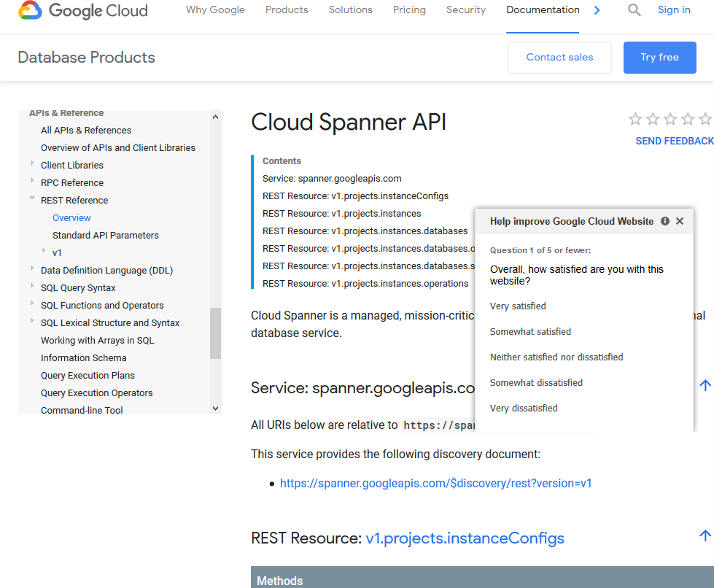The image size is (714, 588).
Task: Open the Products menu
Action: (x=287, y=10)
